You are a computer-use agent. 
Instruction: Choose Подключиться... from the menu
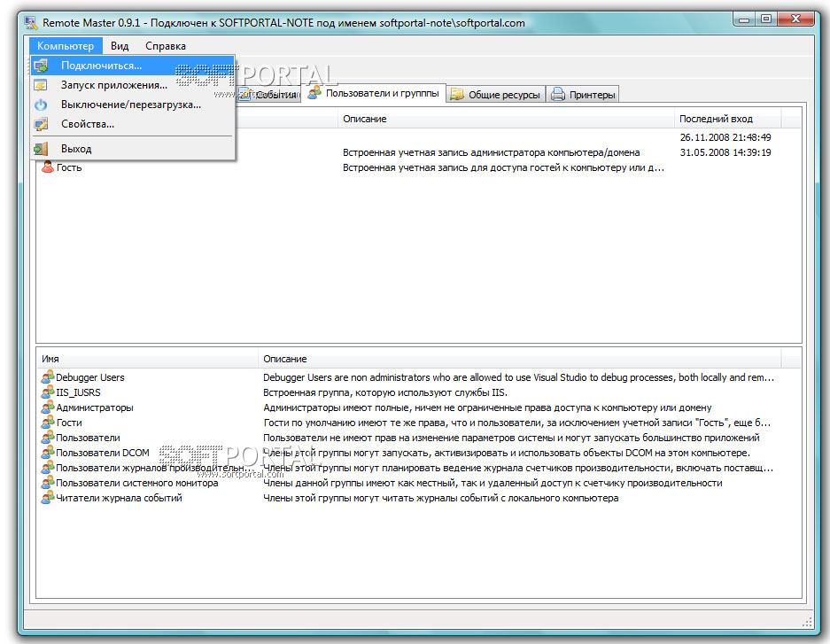tap(132, 66)
